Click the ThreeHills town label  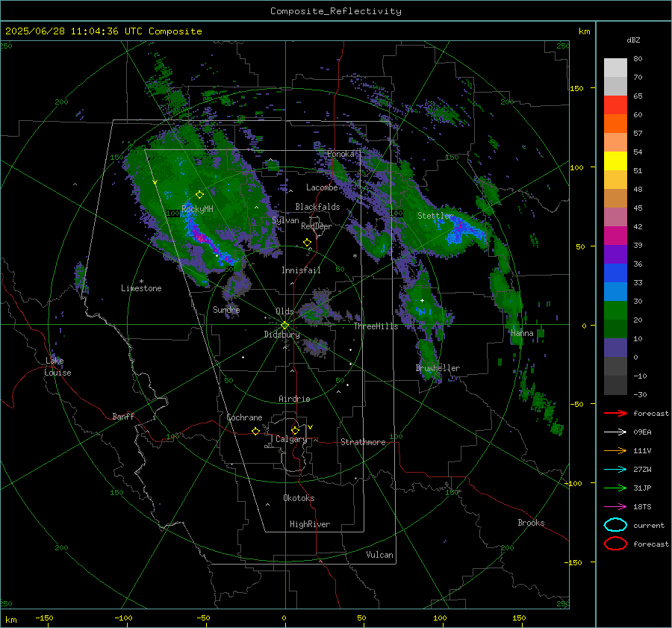tap(376, 326)
